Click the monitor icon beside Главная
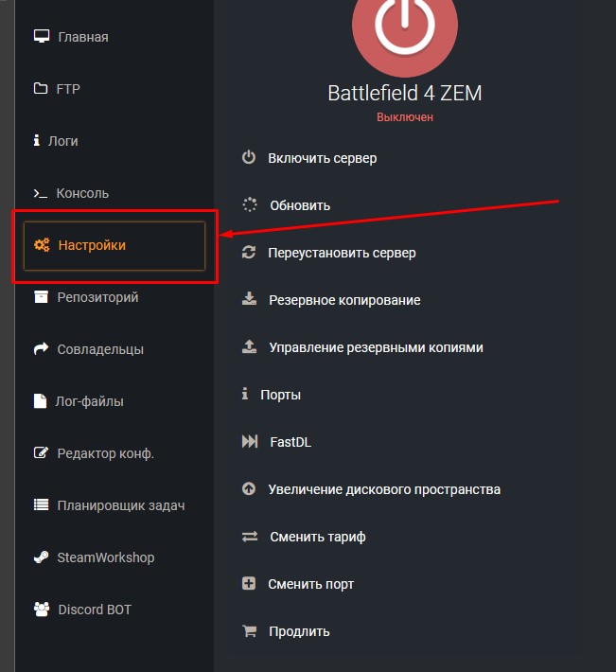This screenshot has width=616, height=672. [x=41, y=37]
